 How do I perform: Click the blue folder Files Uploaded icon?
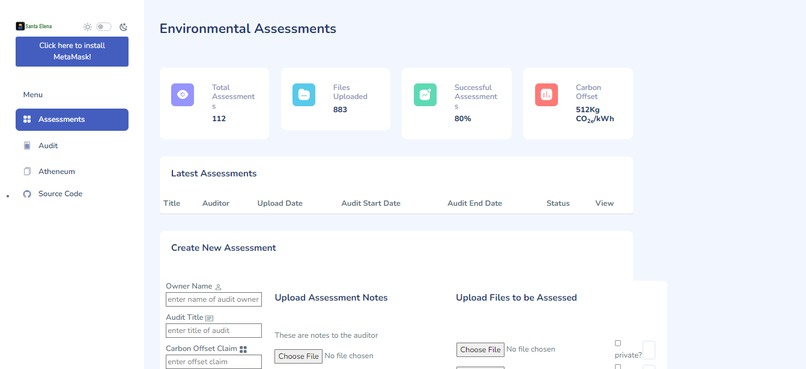(304, 95)
